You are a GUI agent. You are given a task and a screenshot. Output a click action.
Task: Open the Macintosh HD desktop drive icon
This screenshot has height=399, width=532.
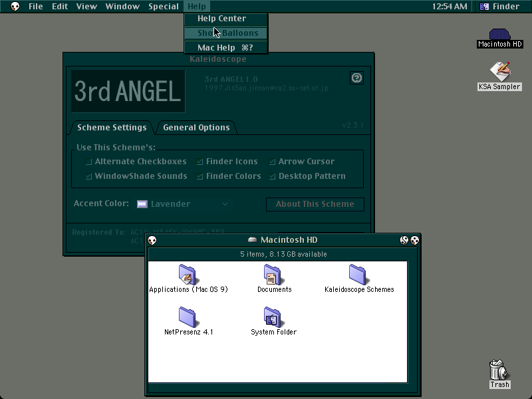(x=499, y=35)
